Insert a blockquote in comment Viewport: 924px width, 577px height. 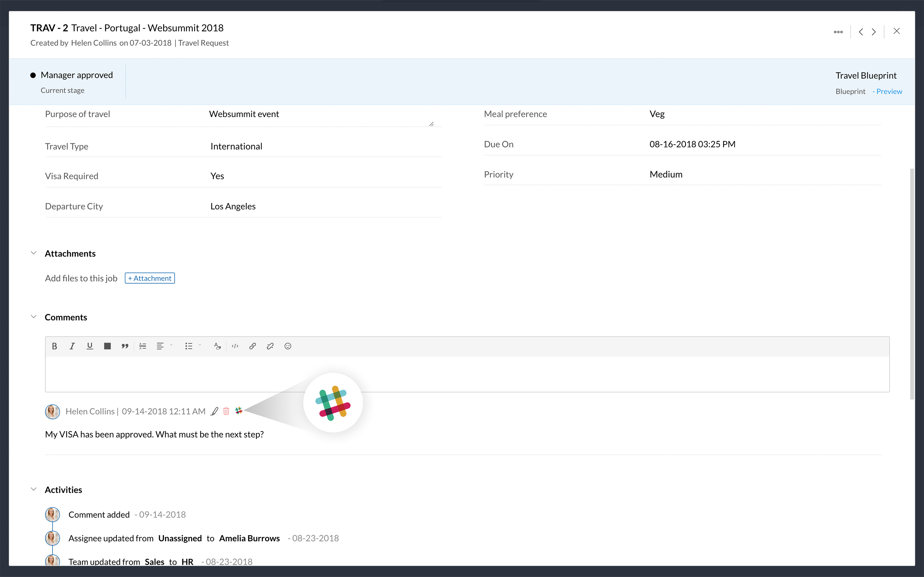coord(125,346)
